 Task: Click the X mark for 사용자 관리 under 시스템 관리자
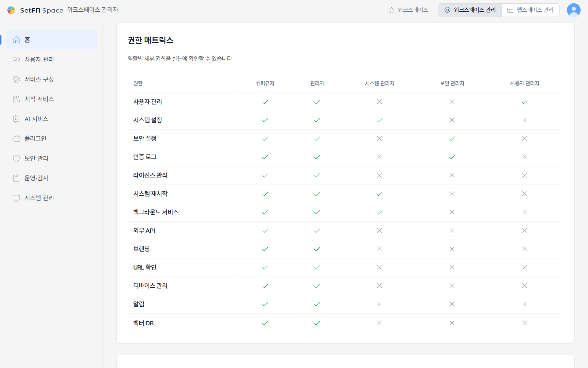pyautogui.click(x=379, y=102)
